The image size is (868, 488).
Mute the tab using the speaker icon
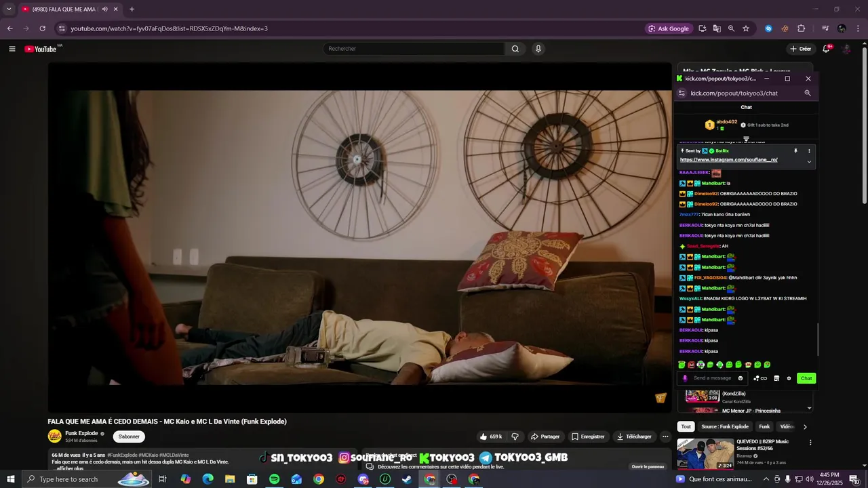click(x=104, y=9)
